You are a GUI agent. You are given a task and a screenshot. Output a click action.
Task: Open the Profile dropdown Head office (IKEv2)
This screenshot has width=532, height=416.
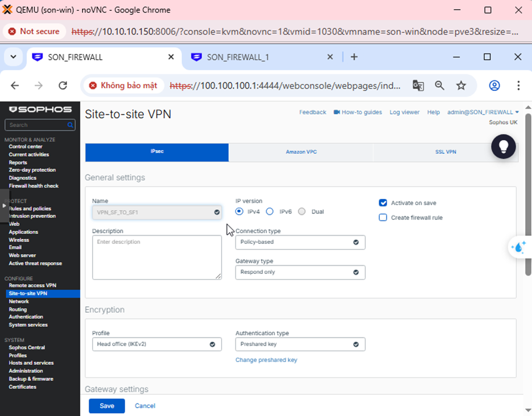point(157,344)
